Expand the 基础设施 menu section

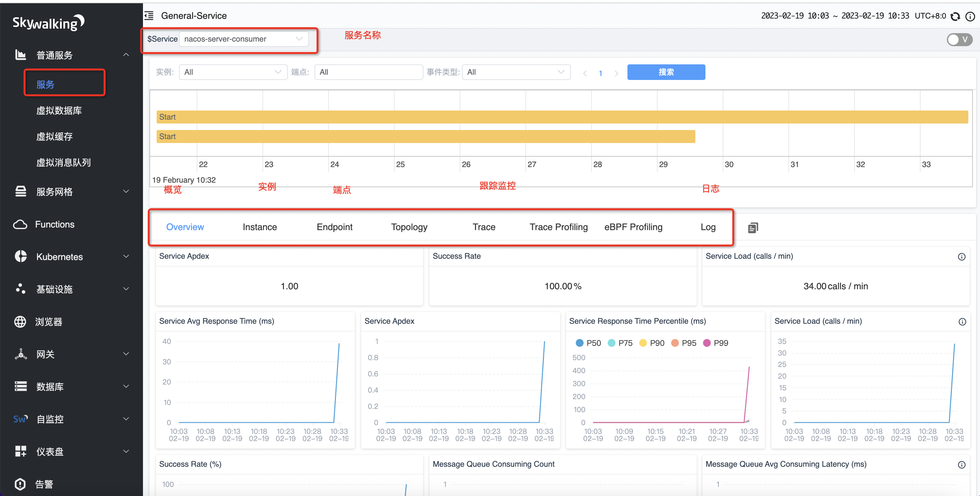[126, 289]
